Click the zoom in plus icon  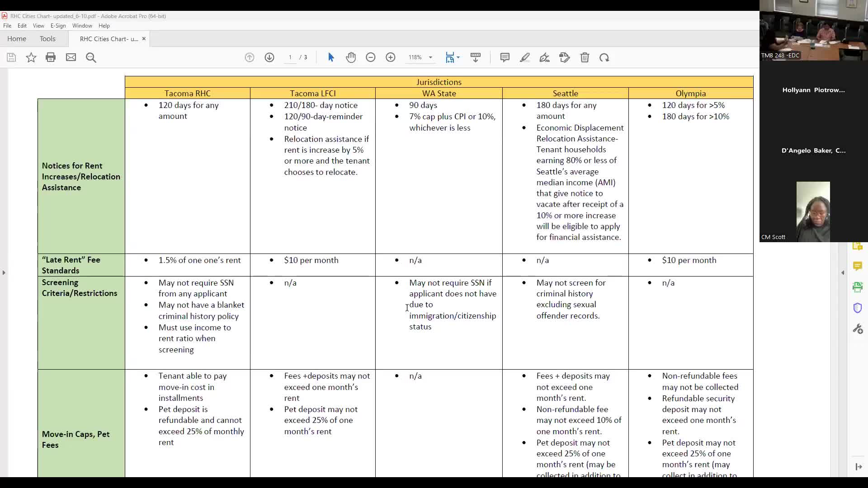391,57
